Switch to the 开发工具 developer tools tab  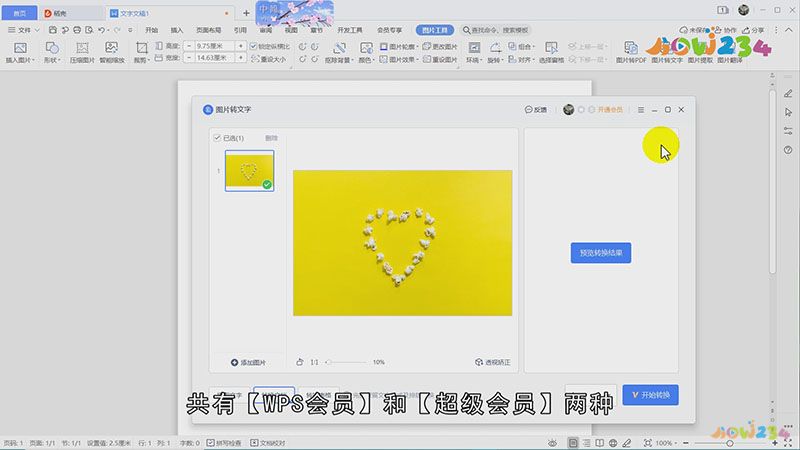349,30
